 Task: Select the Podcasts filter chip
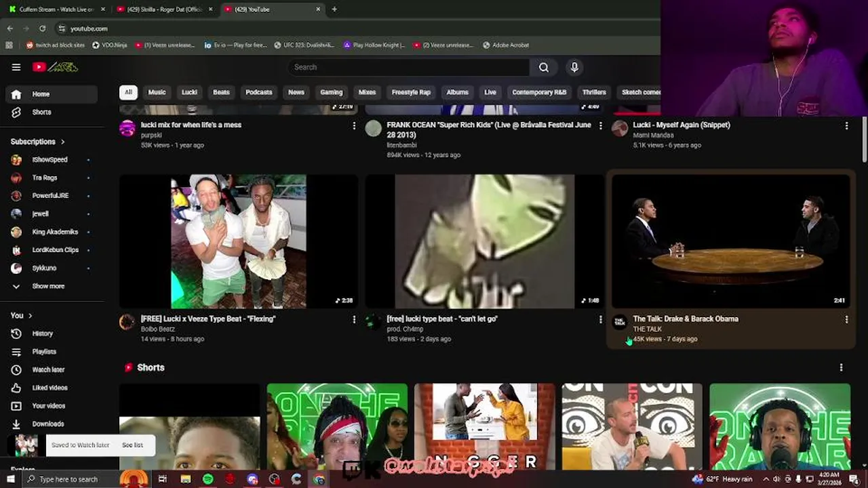click(258, 92)
